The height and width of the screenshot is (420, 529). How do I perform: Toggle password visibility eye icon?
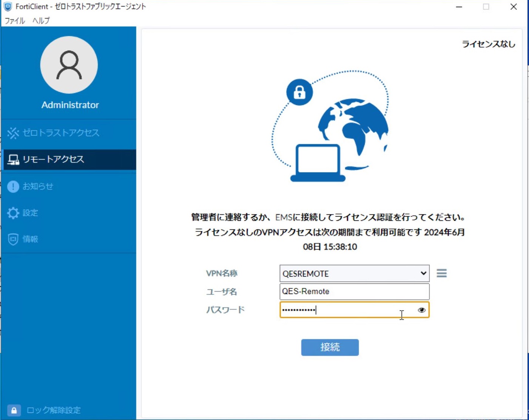coord(422,310)
